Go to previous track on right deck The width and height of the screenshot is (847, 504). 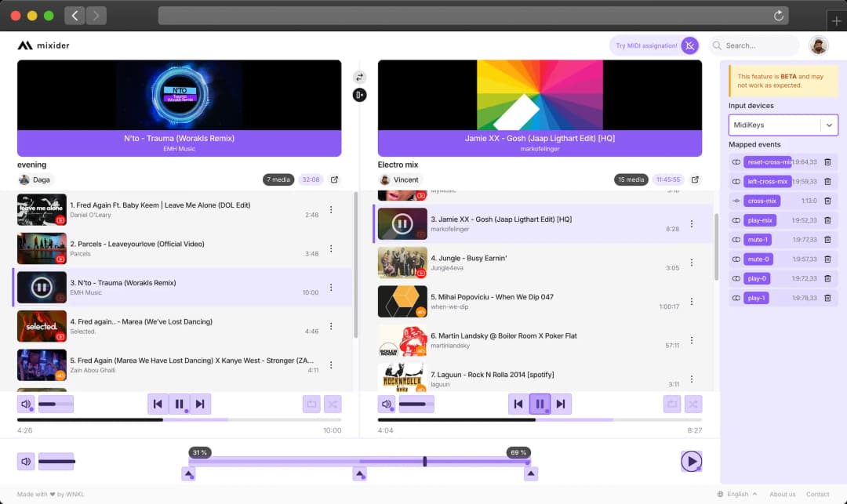pyautogui.click(x=518, y=404)
